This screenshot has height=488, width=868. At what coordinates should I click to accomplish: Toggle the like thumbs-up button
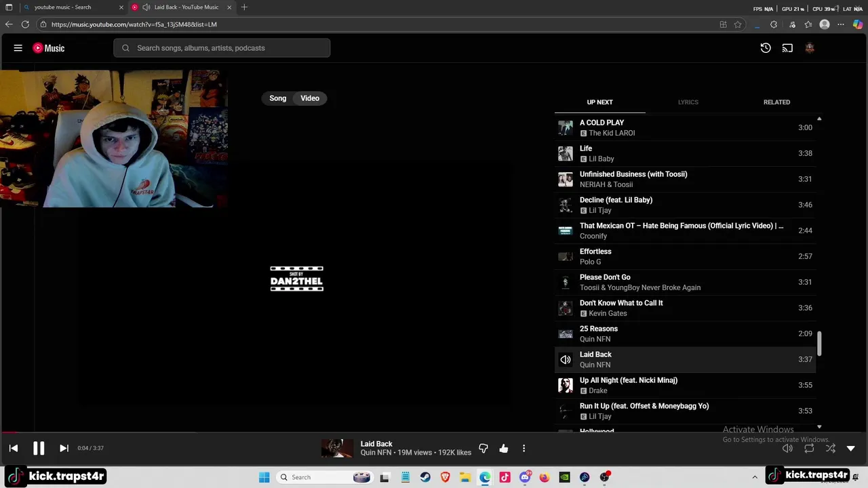pos(504,449)
